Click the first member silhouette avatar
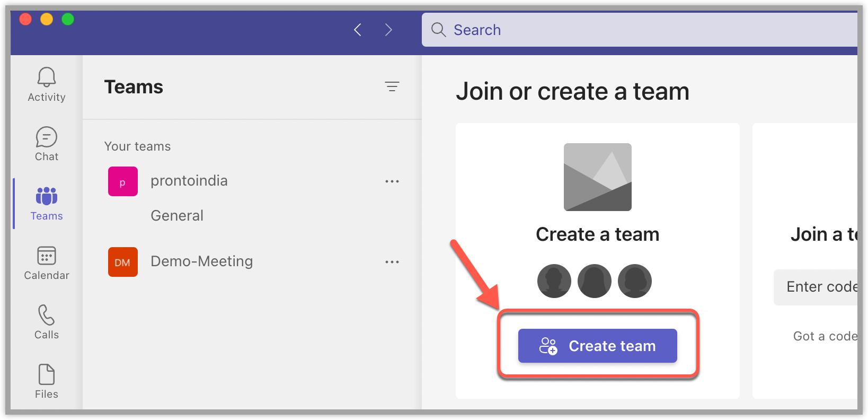868x420 pixels. 554,281
